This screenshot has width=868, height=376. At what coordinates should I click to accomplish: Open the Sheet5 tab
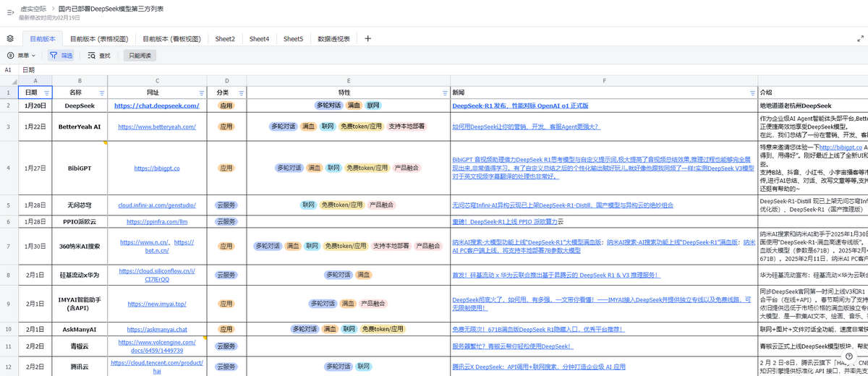(x=293, y=39)
